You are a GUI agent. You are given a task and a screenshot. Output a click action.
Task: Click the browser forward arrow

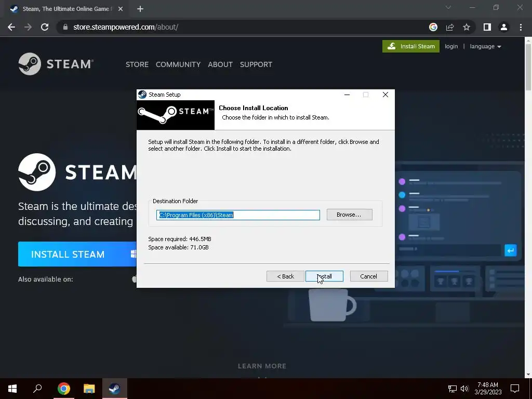28,27
